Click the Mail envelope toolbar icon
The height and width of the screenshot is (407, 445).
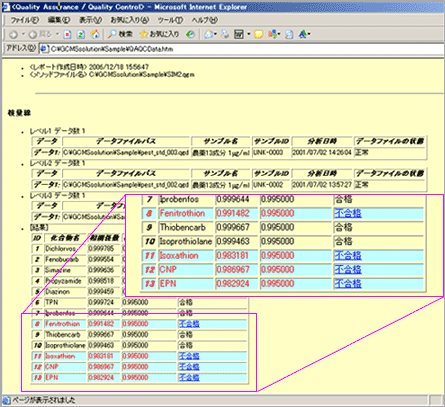[x=208, y=34]
